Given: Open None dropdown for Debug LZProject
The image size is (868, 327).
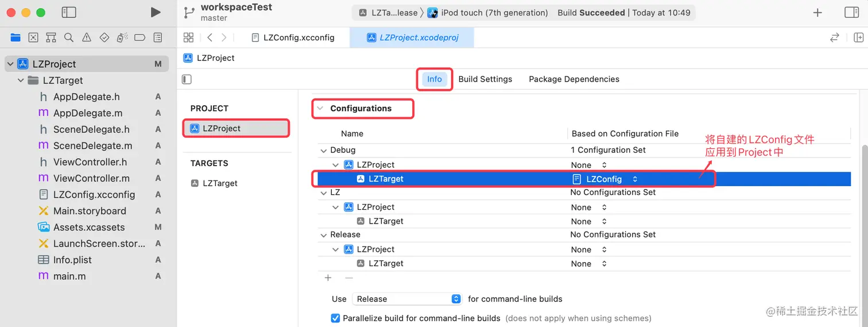Looking at the screenshot, I should click(589, 165).
